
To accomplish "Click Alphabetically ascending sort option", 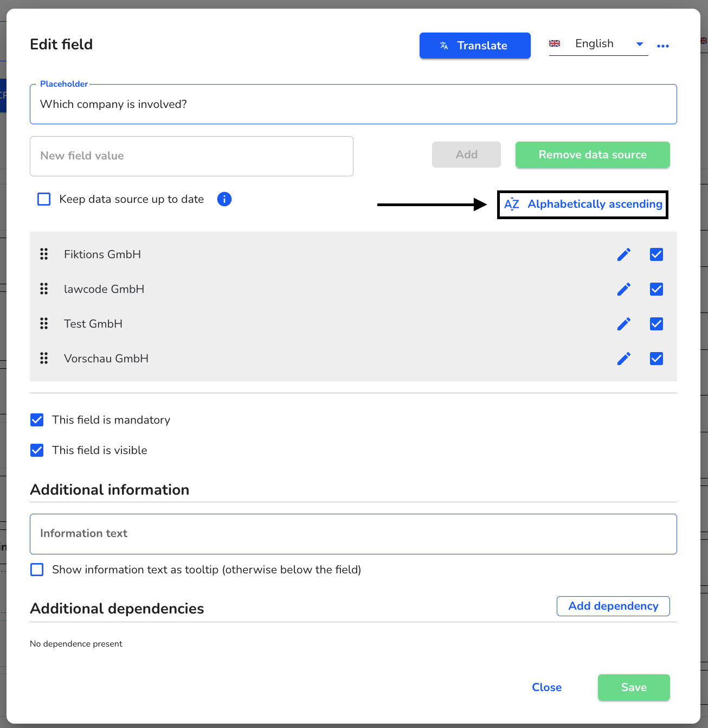I will tap(583, 205).
